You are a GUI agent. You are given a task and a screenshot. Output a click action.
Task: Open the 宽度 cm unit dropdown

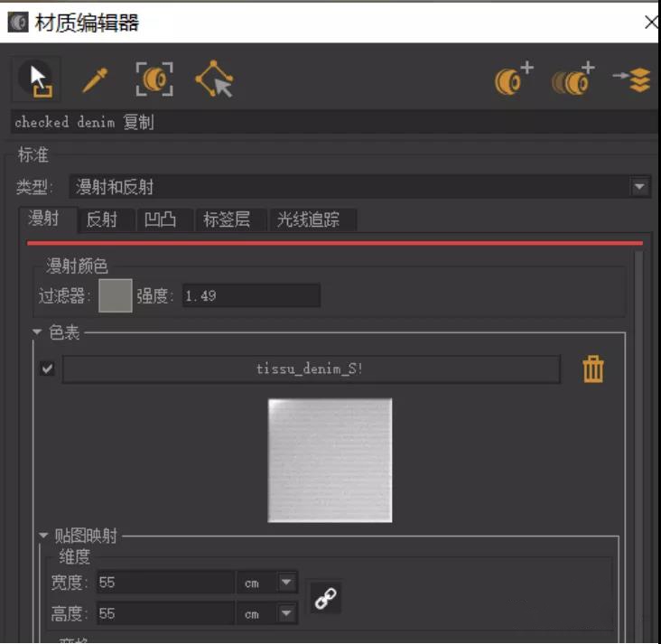click(x=286, y=583)
